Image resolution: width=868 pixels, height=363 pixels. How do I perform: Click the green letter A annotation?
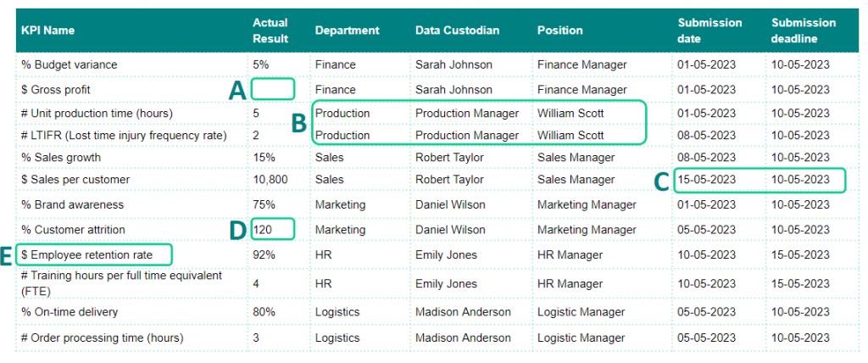238,91
